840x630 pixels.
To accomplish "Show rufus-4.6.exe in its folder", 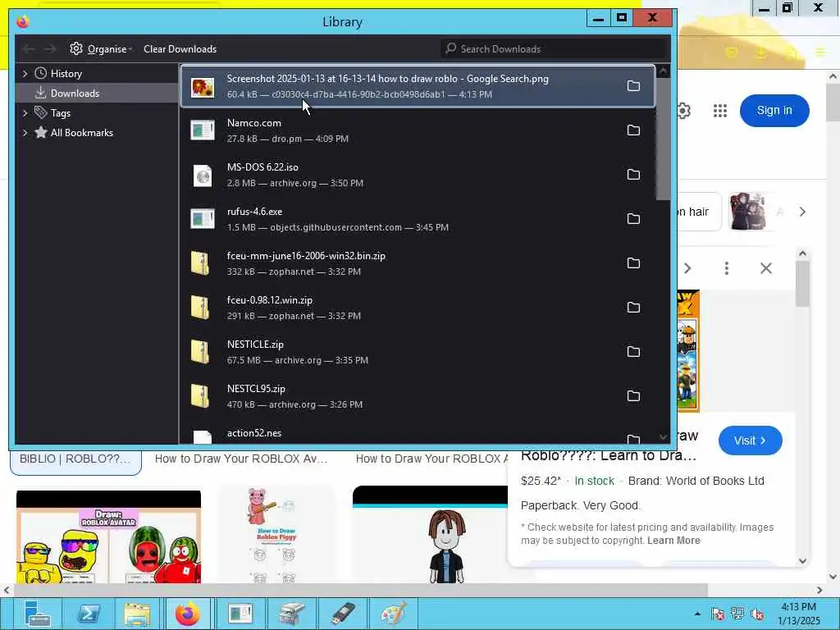I will pyautogui.click(x=633, y=218).
